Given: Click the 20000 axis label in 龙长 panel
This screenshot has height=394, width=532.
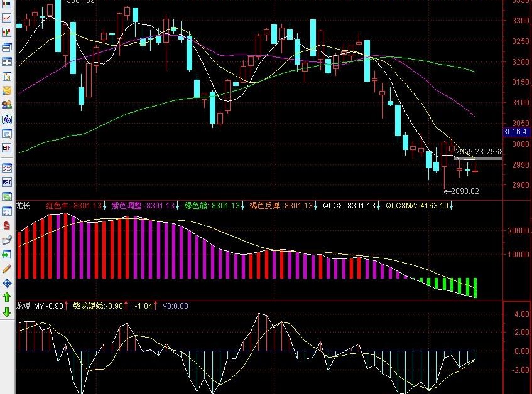Looking at the screenshot, I should tap(518, 231).
